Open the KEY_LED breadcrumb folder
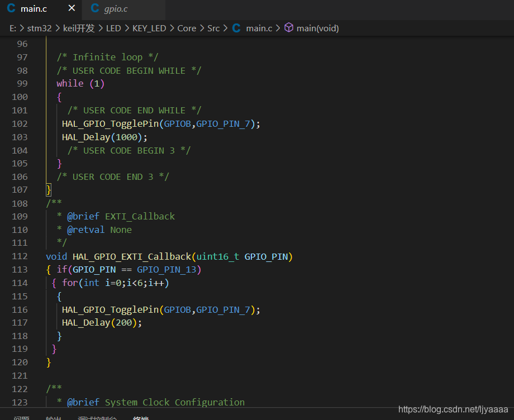This screenshot has width=514, height=420. 149,28
